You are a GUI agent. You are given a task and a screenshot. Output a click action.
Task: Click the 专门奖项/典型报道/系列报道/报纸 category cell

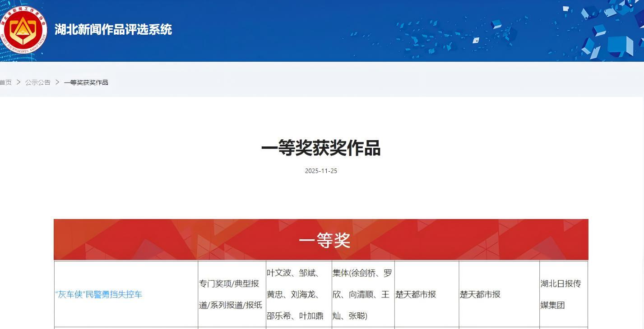(x=231, y=294)
